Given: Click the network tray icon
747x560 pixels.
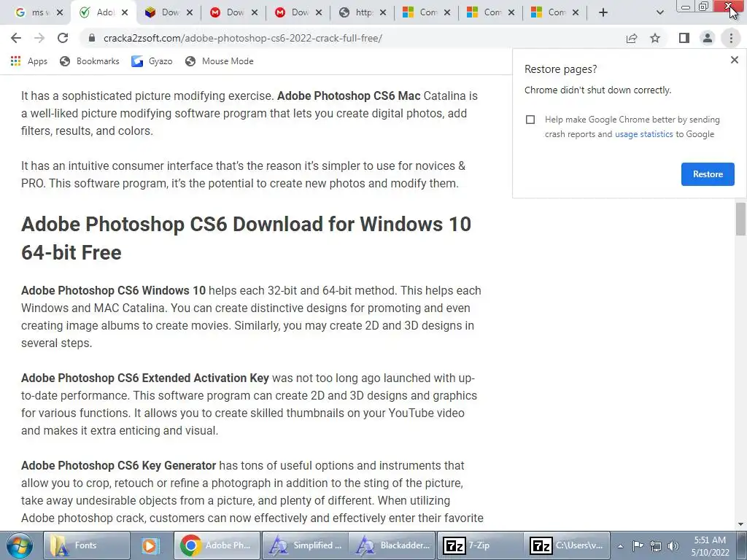Looking at the screenshot, I should 656,546.
